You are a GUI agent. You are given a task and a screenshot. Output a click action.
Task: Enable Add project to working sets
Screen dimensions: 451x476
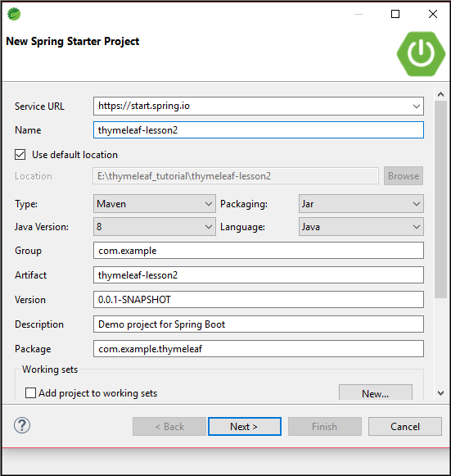30,392
